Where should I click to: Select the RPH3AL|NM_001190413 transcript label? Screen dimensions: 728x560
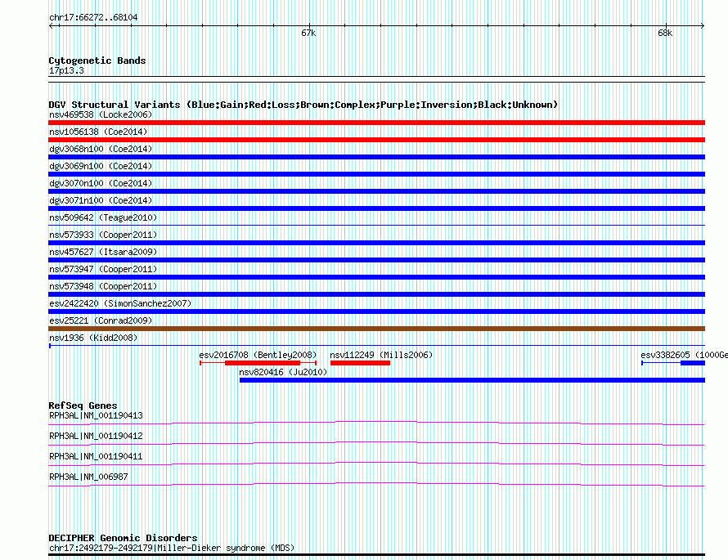(96, 415)
